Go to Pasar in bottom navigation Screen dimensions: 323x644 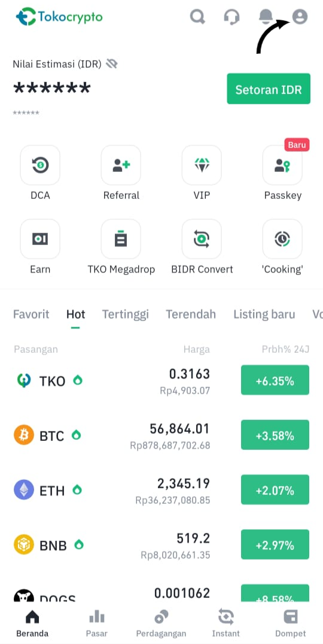pyautogui.click(x=97, y=623)
